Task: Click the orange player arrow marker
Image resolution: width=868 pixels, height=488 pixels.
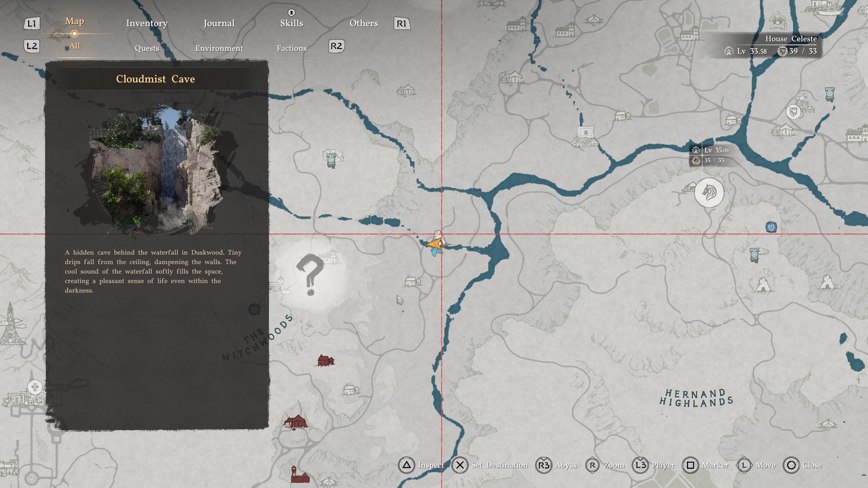Action: pos(435,244)
